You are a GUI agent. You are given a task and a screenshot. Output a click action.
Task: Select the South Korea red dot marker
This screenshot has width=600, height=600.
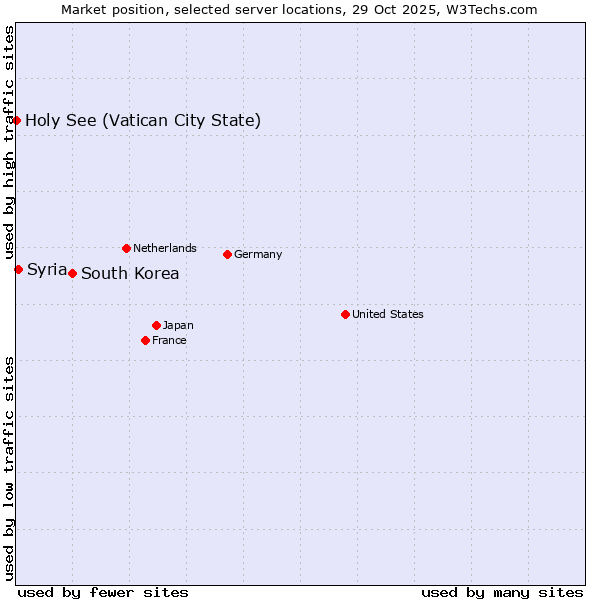72,273
